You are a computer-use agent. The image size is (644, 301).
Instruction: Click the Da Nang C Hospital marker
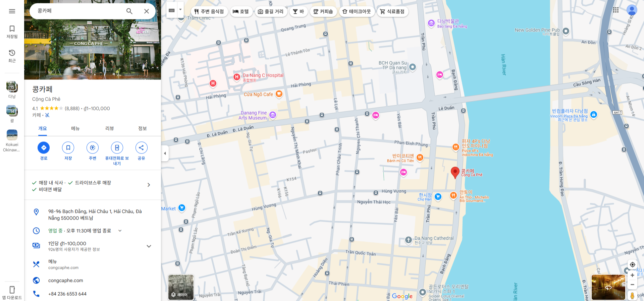tap(237, 77)
